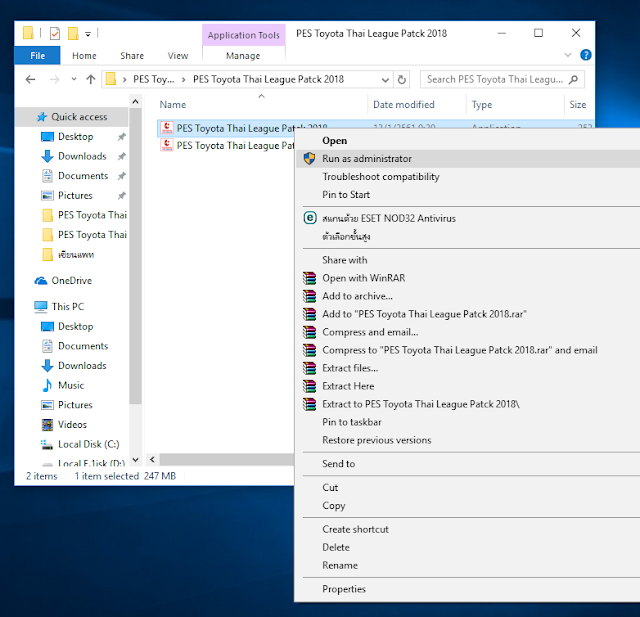Choose Delete from context menu
Screen dimensions: 640x617
pos(336,547)
